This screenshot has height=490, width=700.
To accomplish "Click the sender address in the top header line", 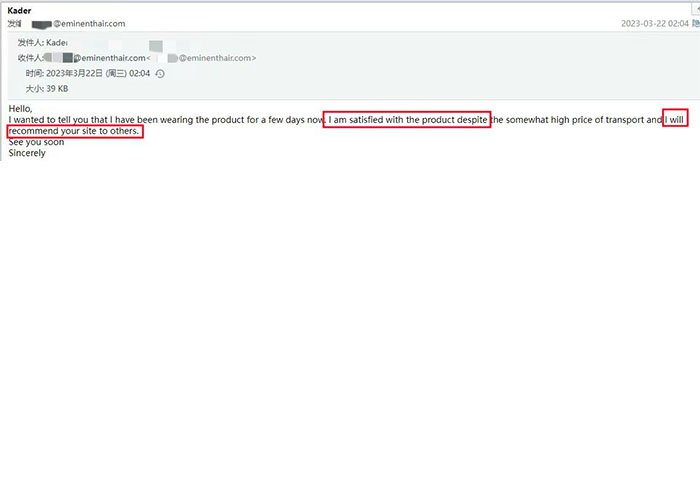I will coord(88,23).
